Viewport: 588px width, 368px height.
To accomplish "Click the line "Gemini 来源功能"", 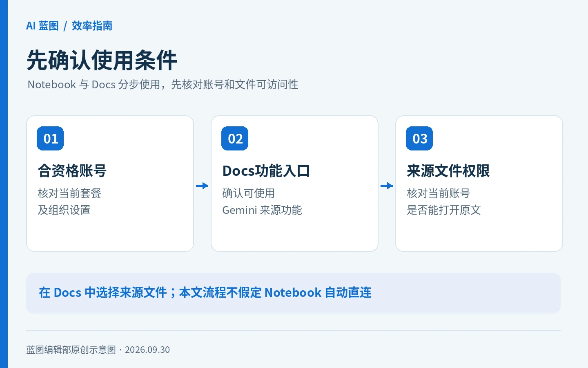I will 262,210.
